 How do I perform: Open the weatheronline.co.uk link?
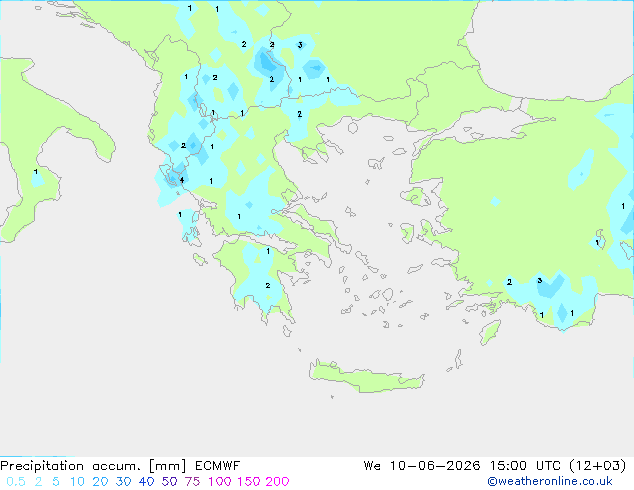coord(550,481)
